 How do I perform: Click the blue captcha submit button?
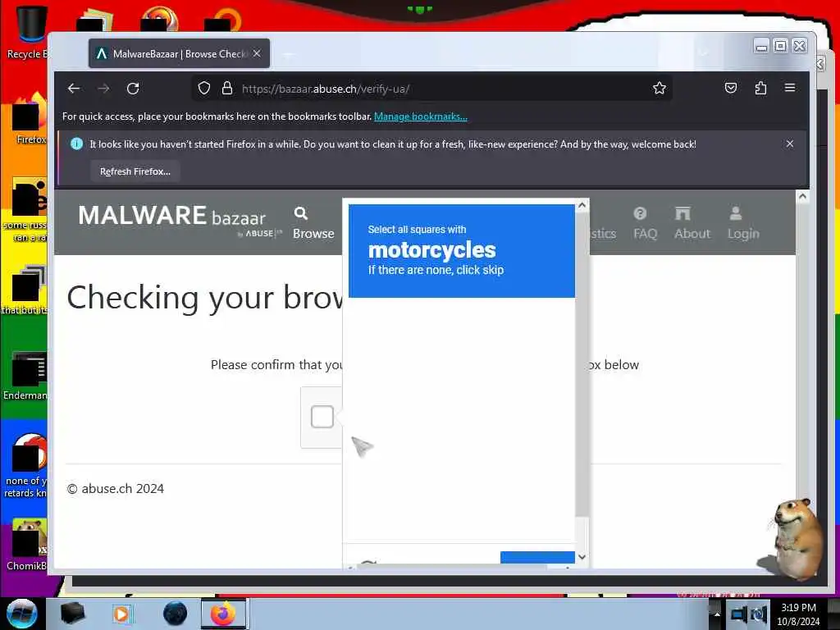(537, 557)
